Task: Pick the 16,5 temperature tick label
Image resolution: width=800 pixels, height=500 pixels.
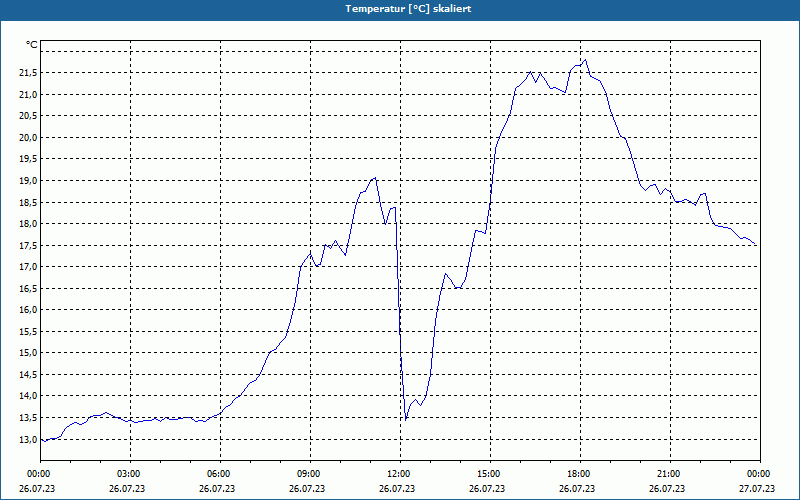Action: [x=29, y=288]
